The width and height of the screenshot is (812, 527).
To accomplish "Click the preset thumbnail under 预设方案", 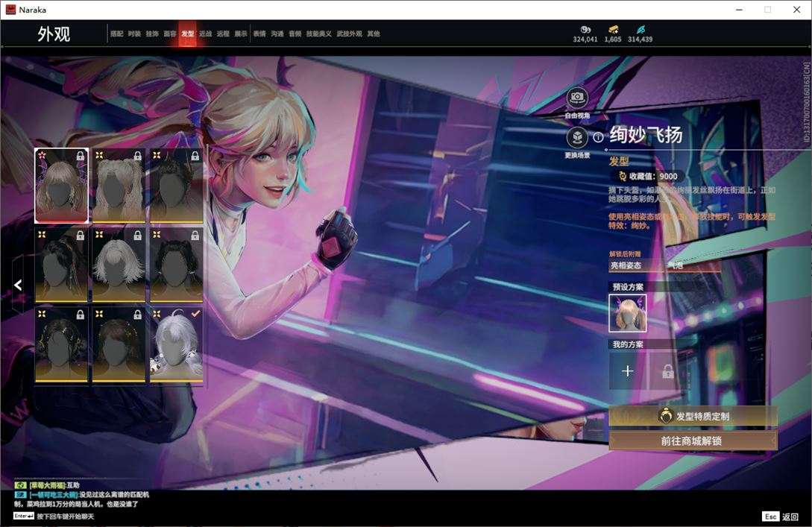I will pyautogui.click(x=628, y=313).
